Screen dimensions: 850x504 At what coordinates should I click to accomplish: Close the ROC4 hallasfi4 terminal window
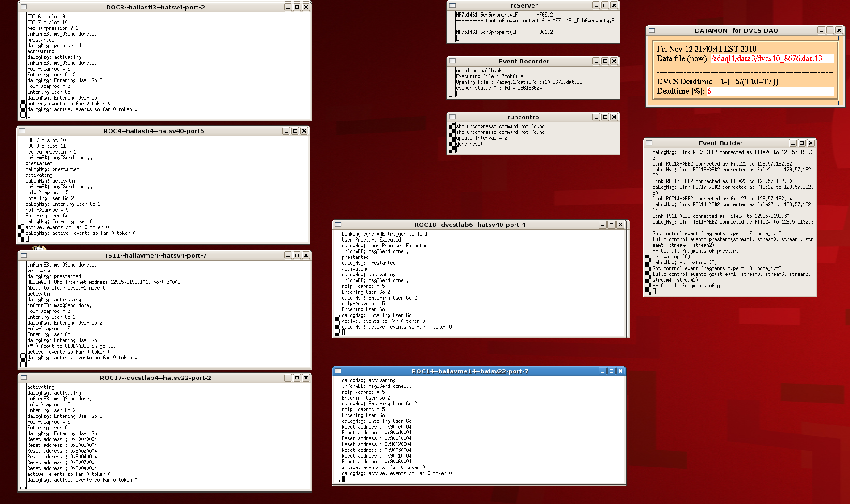point(304,131)
